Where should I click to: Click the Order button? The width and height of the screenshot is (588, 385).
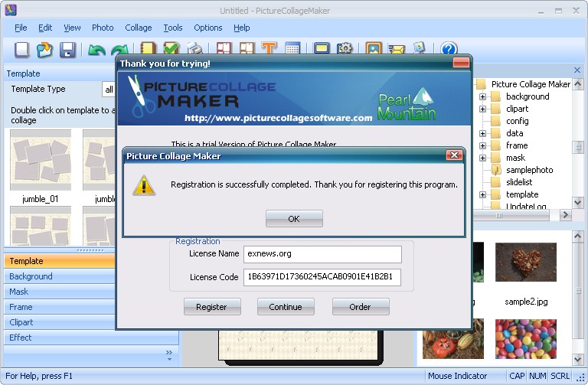(361, 307)
